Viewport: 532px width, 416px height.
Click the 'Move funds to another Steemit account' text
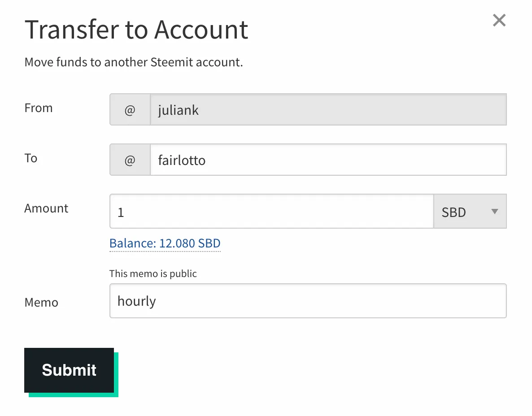133,62
